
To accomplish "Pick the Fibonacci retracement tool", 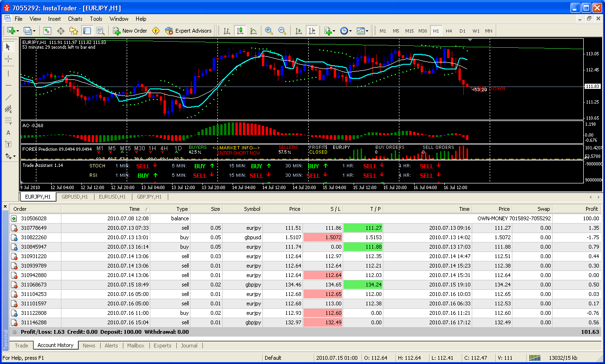I will [x=9, y=121].
